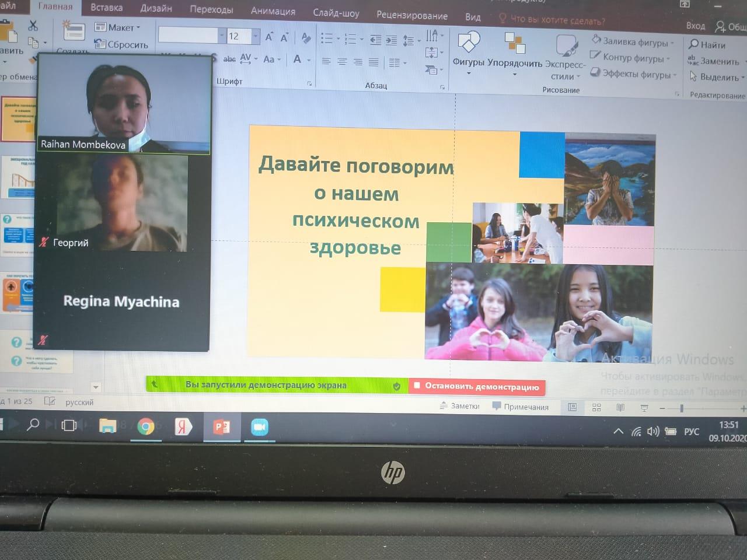Open Zoom from the taskbar
Screen dimensions: 747x560
tap(259, 427)
